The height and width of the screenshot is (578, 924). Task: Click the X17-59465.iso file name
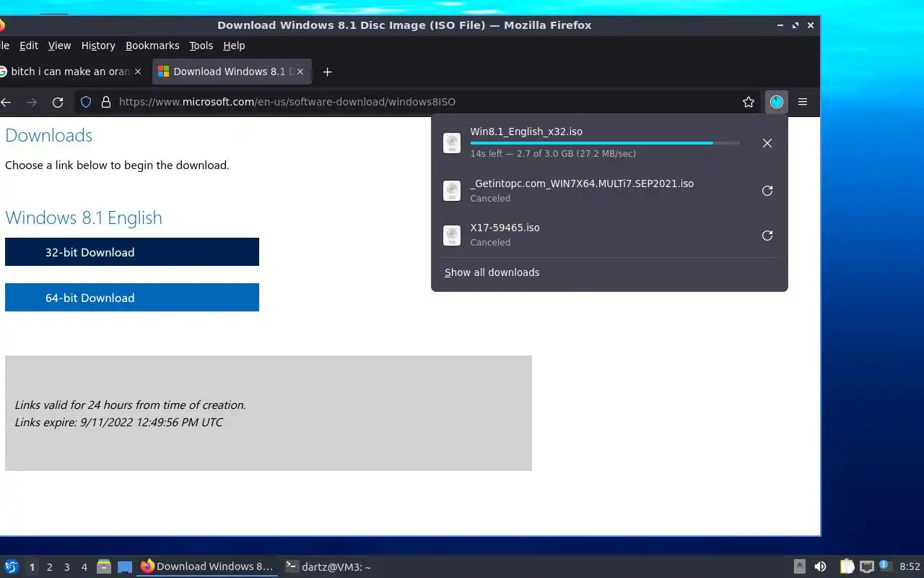pos(505,228)
